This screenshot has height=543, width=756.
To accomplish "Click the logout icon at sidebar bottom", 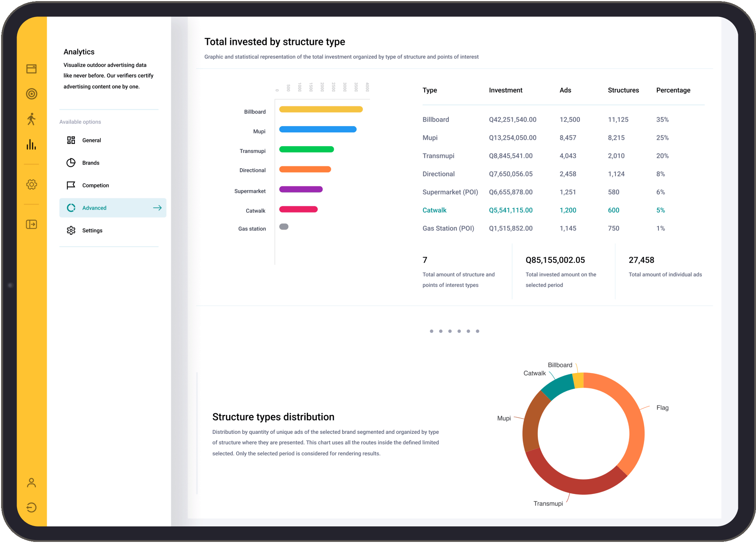I will (x=31, y=508).
